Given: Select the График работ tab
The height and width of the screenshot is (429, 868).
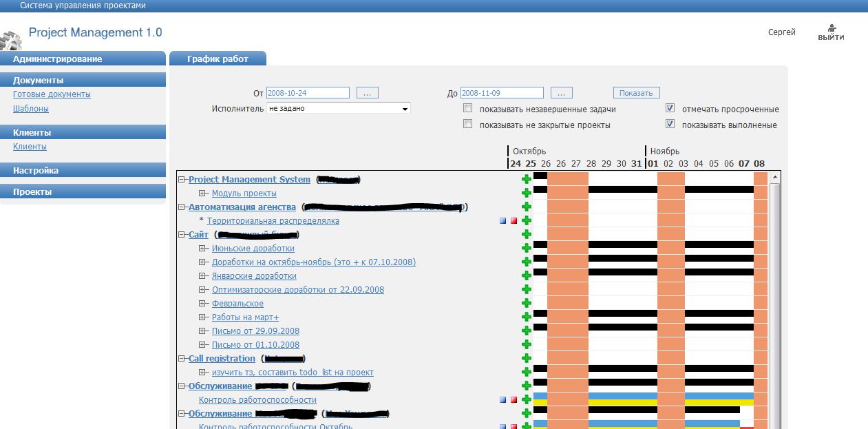Looking at the screenshot, I should (x=218, y=59).
